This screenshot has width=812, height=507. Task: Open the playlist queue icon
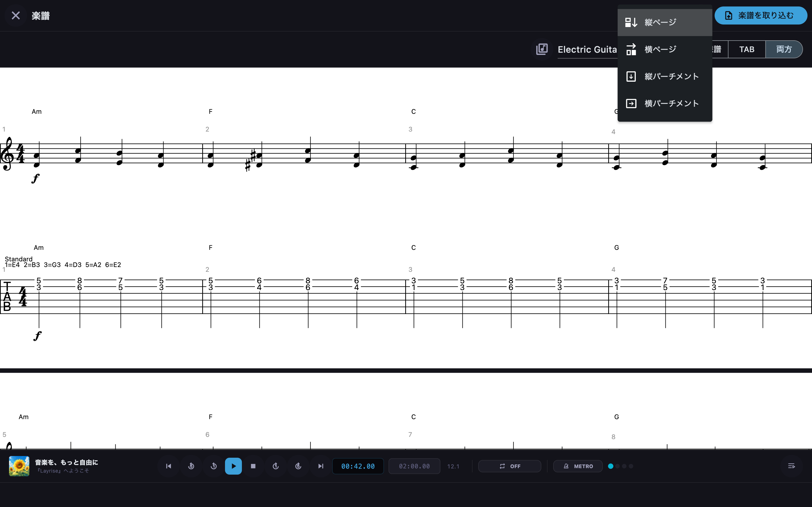pyautogui.click(x=791, y=466)
